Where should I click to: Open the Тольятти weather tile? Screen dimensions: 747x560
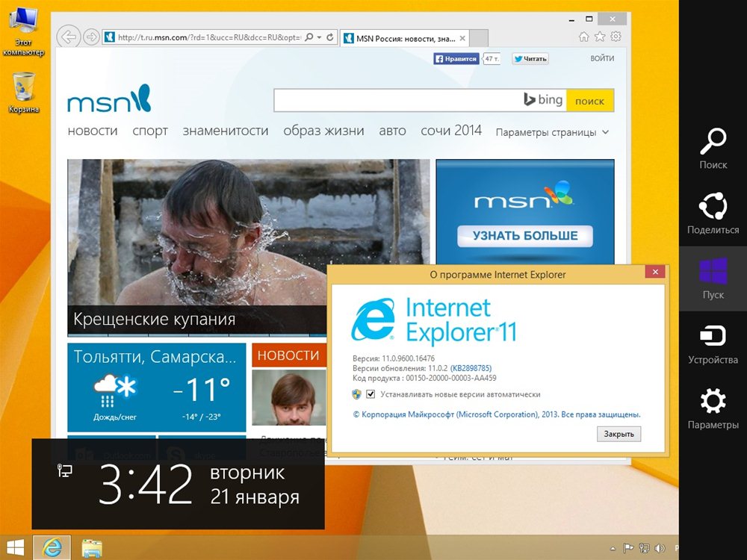[157, 387]
